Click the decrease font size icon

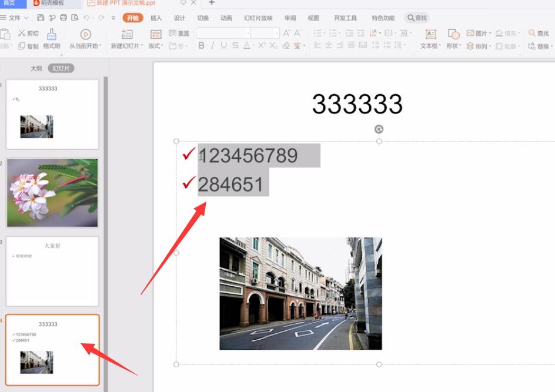point(297,33)
